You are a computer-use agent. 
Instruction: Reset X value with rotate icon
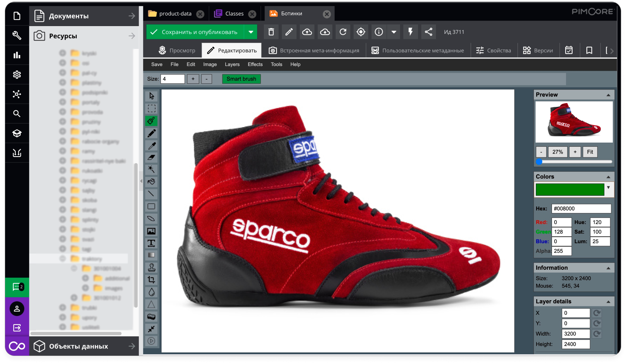pyautogui.click(x=597, y=313)
